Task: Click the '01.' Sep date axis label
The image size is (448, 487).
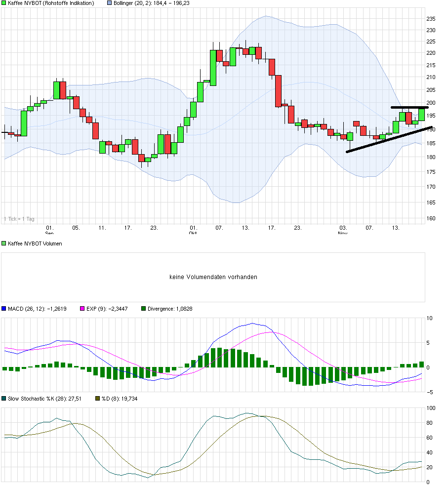Action: (50, 228)
